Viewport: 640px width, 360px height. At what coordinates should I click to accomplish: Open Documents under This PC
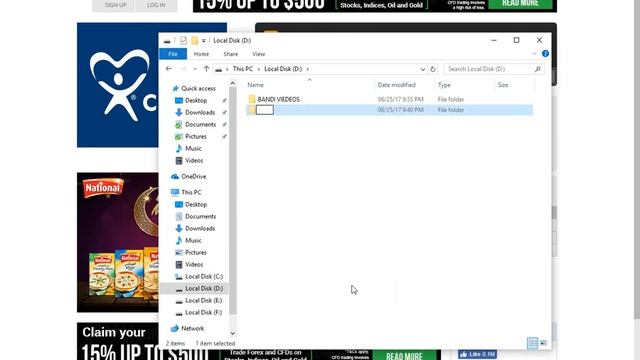200,216
